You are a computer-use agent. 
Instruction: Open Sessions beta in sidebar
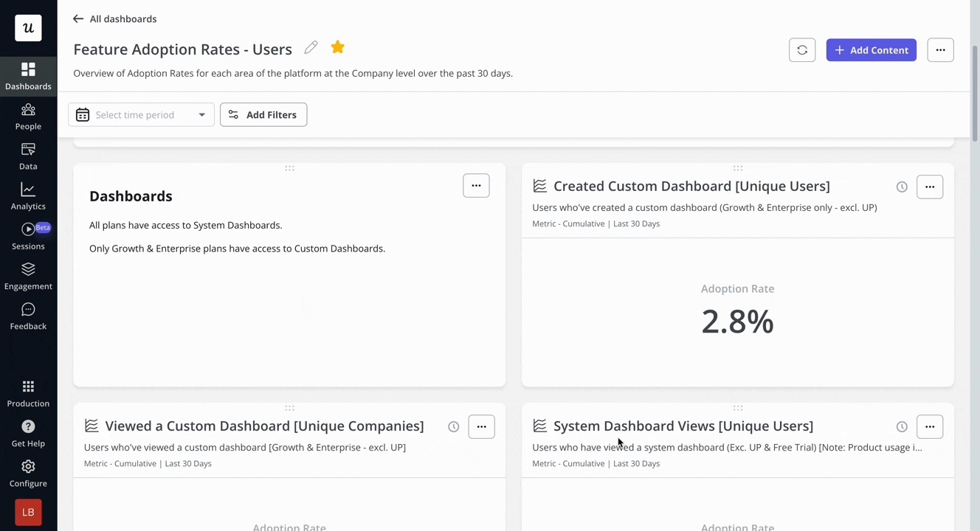point(28,236)
